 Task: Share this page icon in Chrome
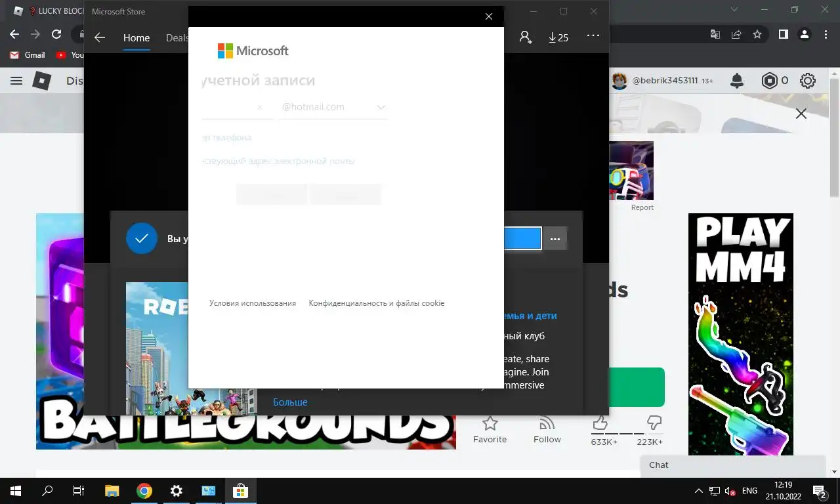coord(736,34)
